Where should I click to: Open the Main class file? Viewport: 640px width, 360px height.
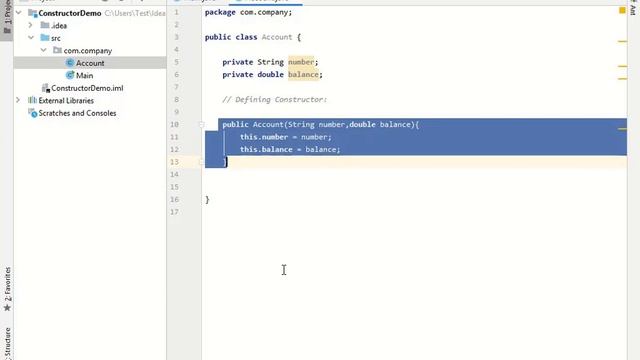pyautogui.click(x=84, y=75)
